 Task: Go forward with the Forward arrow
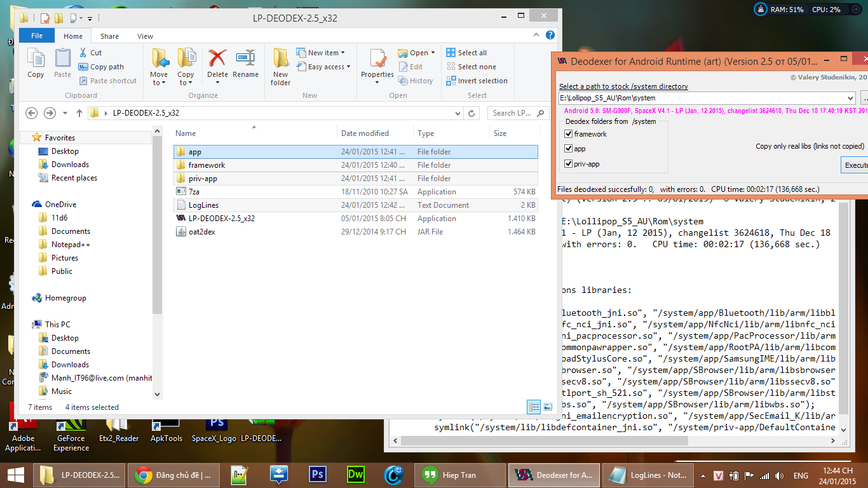pos(50,113)
